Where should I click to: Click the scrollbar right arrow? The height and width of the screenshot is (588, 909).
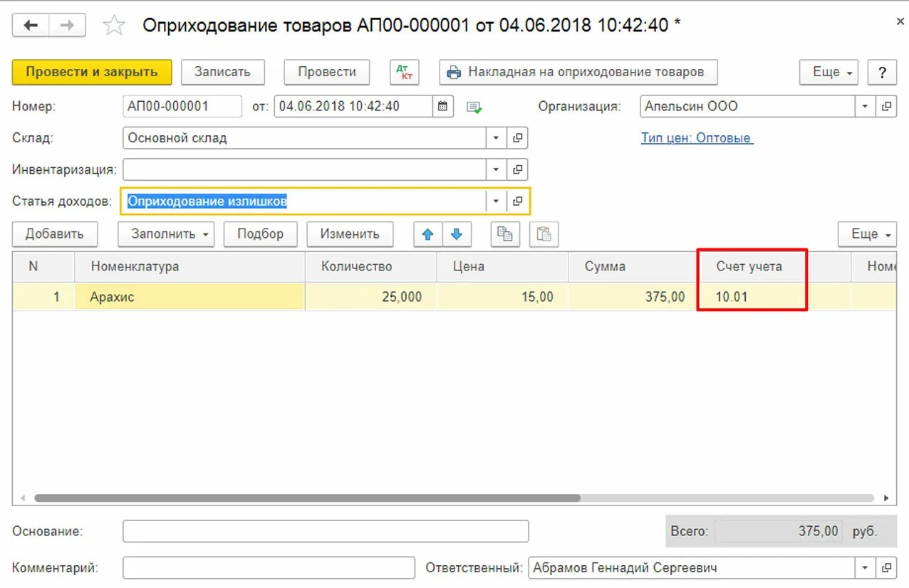[x=886, y=498]
